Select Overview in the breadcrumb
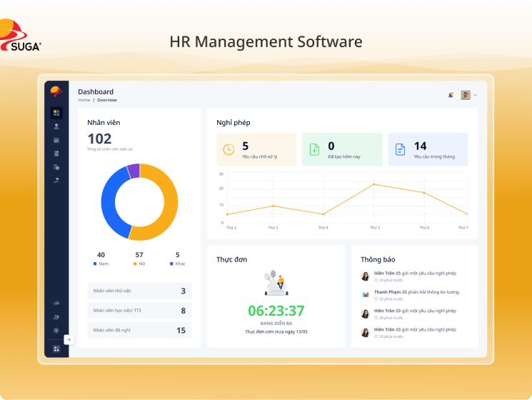The width and height of the screenshot is (532, 400). [x=106, y=100]
